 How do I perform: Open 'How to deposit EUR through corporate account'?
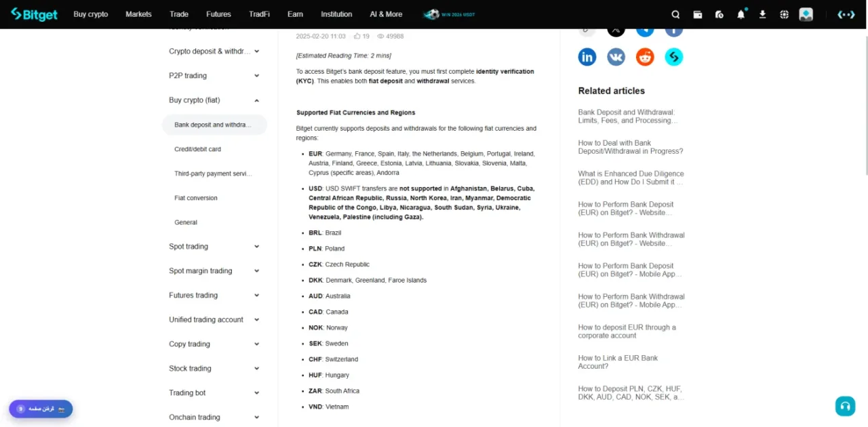point(627,331)
